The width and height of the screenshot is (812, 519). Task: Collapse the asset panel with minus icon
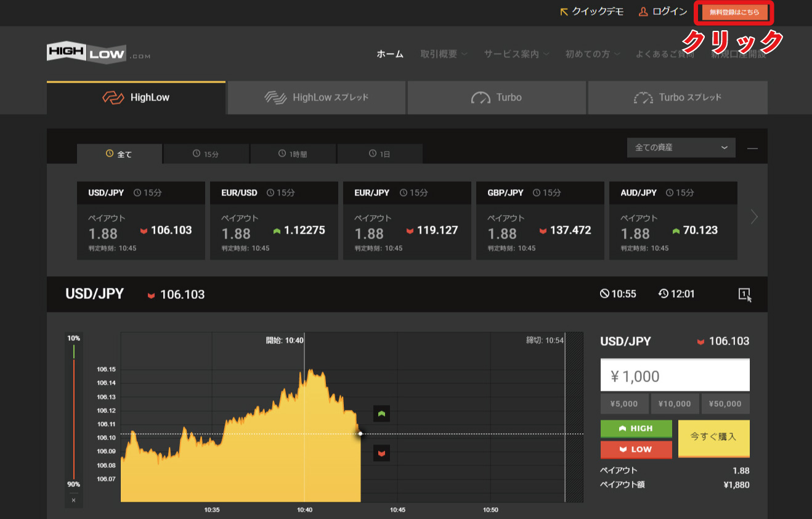pyautogui.click(x=752, y=149)
